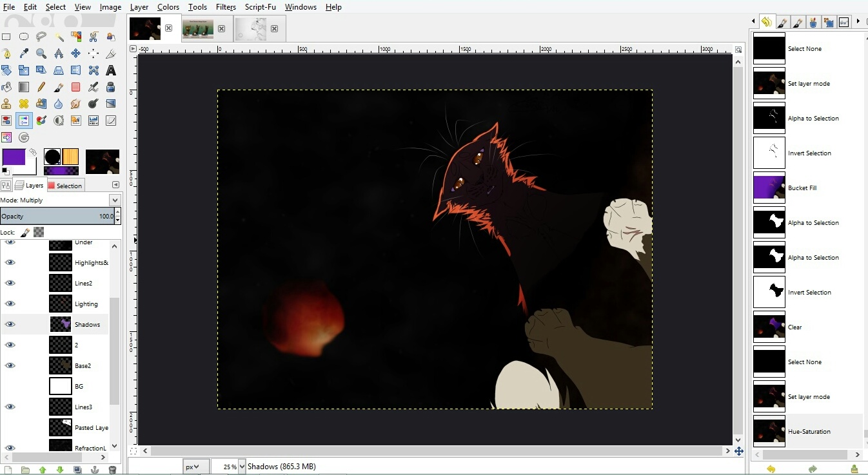Image resolution: width=868 pixels, height=475 pixels.
Task: Open the File menu
Action: 9,7
